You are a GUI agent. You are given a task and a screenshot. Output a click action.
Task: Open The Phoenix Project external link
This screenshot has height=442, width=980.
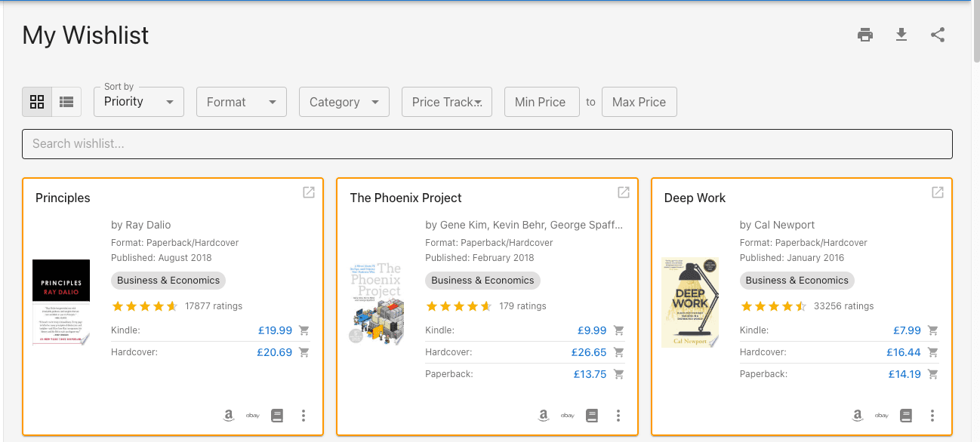pyautogui.click(x=624, y=192)
